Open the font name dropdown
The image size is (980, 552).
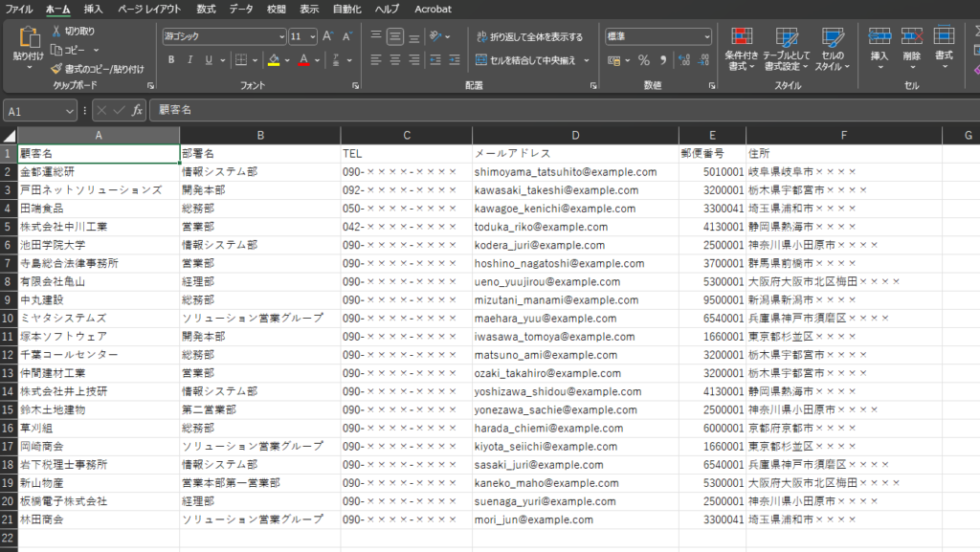point(282,36)
